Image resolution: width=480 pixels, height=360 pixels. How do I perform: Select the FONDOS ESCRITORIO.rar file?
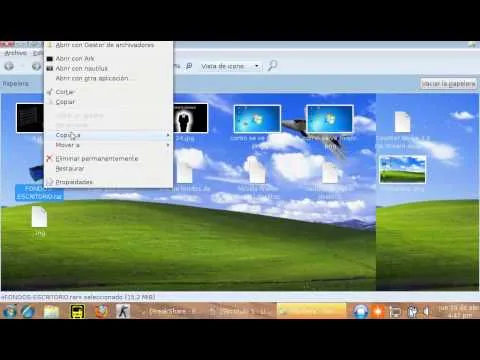click(x=39, y=193)
